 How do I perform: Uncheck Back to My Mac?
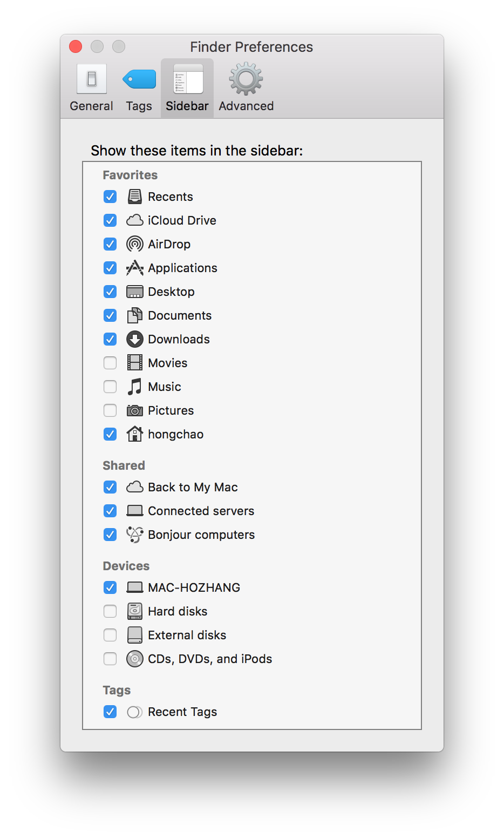point(110,487)
